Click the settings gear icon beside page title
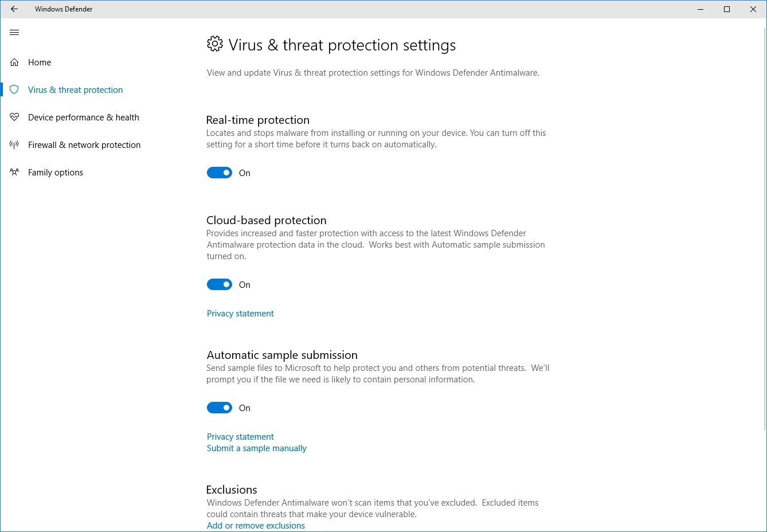Screen dimensions: 767x532 point(214,44)
